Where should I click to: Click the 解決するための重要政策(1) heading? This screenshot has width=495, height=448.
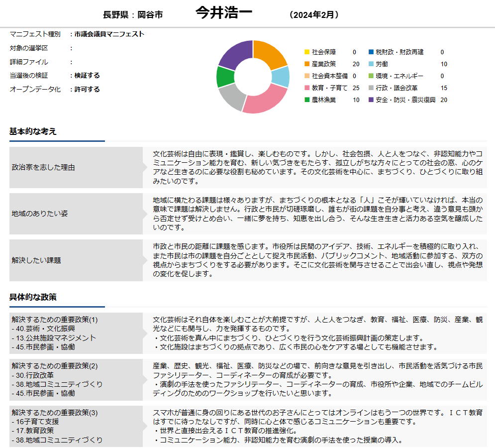55,320
